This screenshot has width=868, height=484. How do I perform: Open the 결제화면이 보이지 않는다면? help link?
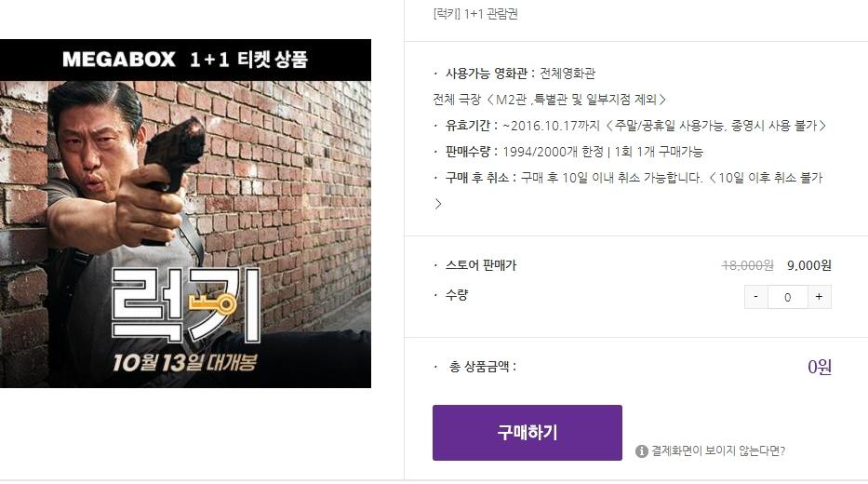pyautogui.click(x=718, y=450)
